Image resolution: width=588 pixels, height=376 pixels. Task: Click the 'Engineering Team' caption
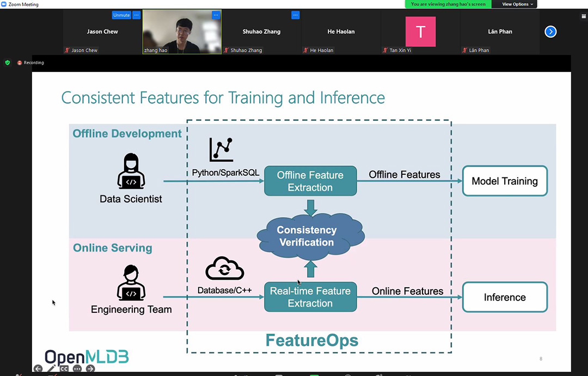click(x=131, y=309)
